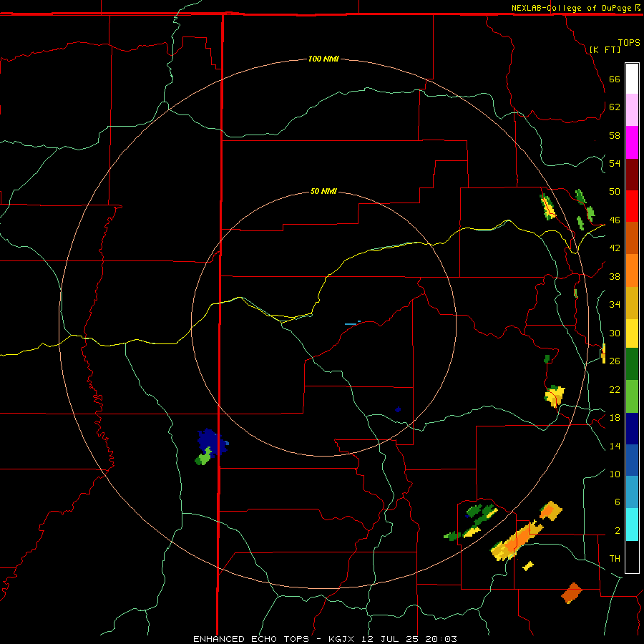This screenshot has height=644, width=644.
Task: Click the "20:03" timestamp in the caption
Action: [441, 639]
